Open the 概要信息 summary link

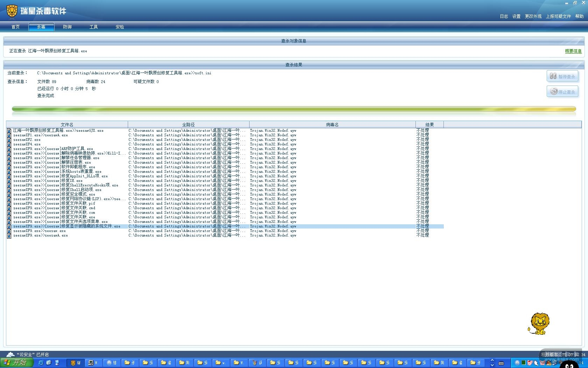click(573, 51)
